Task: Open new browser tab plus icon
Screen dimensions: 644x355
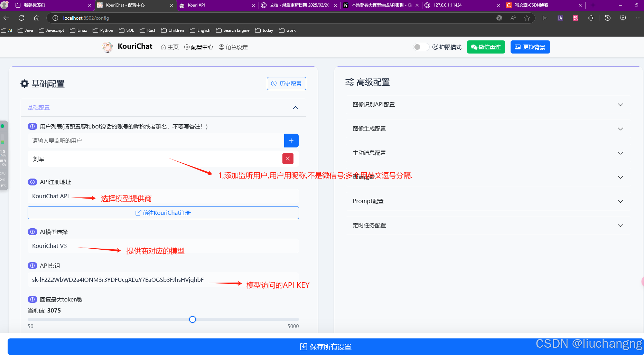Action: coord(593,5)
